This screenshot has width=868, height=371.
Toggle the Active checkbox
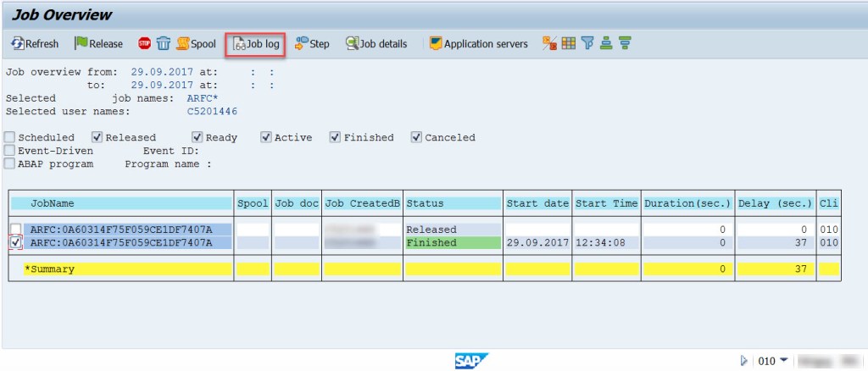pos(266,137)
